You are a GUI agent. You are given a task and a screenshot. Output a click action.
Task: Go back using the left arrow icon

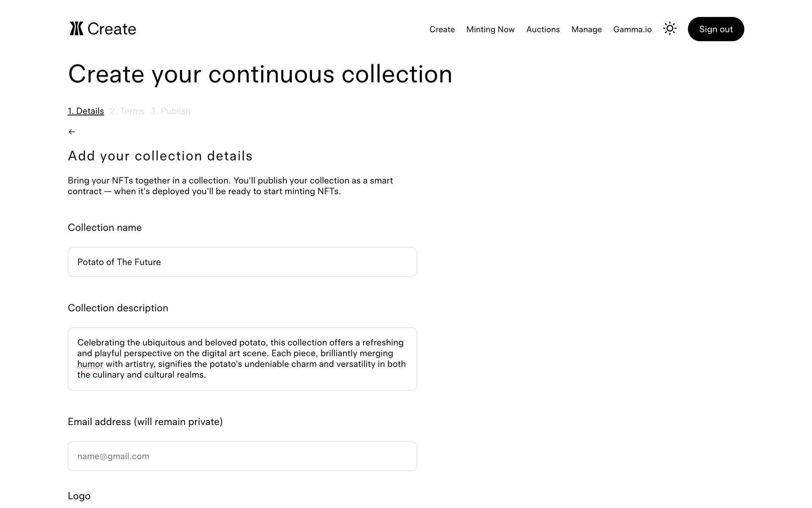point(72,132)
